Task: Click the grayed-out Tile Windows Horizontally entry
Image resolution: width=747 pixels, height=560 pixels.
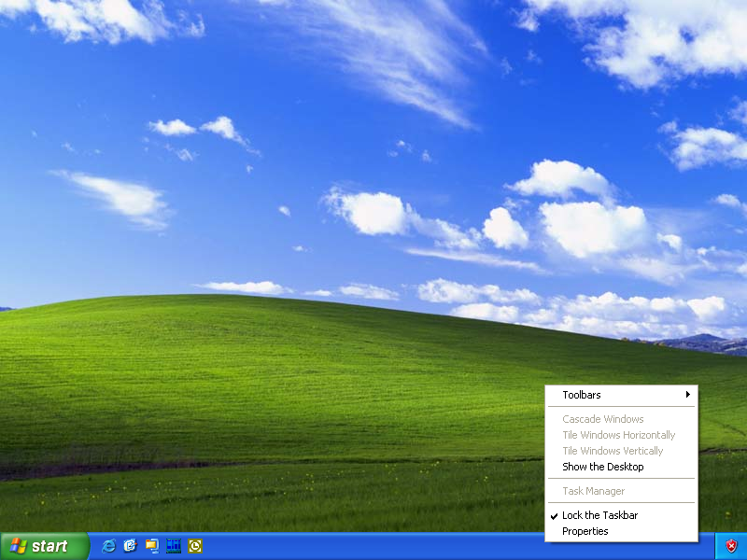Action: click(x=621, y=435)
